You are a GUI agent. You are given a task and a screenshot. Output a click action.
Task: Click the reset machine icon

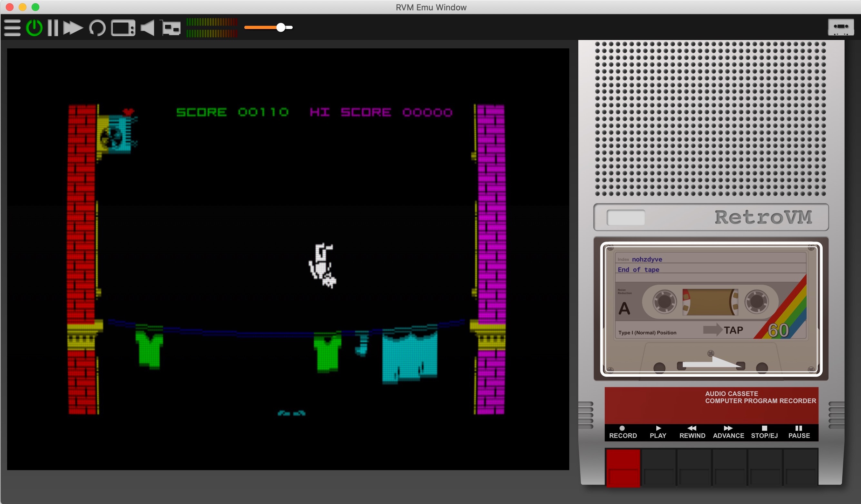pyautogui.click(x=97, y=28)
